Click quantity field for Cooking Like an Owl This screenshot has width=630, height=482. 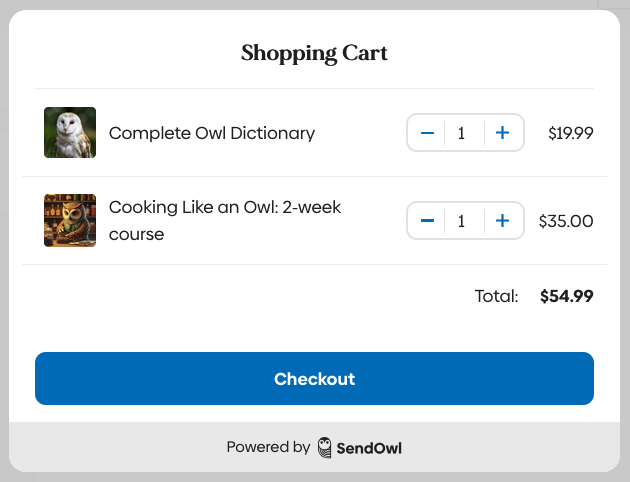(461, 221)
